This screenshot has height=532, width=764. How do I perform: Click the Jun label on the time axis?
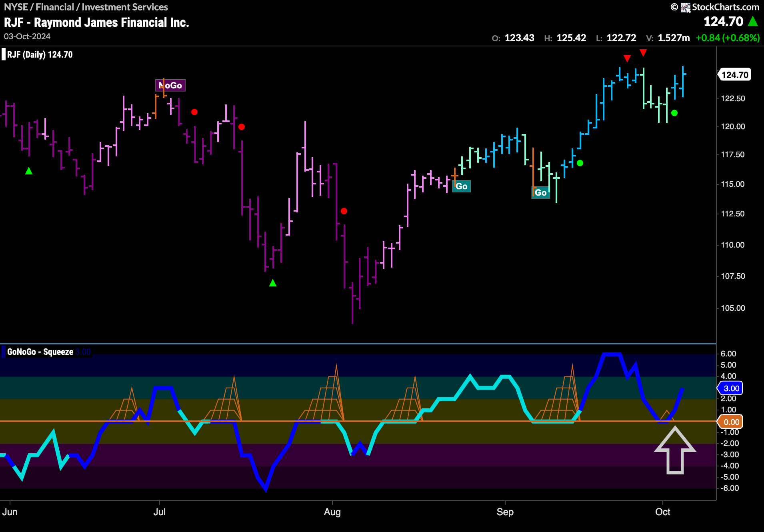(x=10, y=512)
